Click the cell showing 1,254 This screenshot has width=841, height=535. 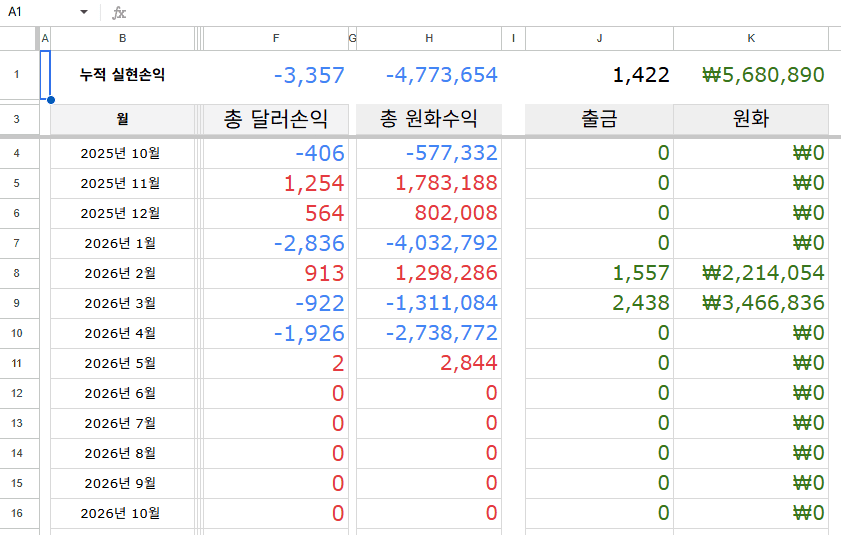click(x=276, y=184)
